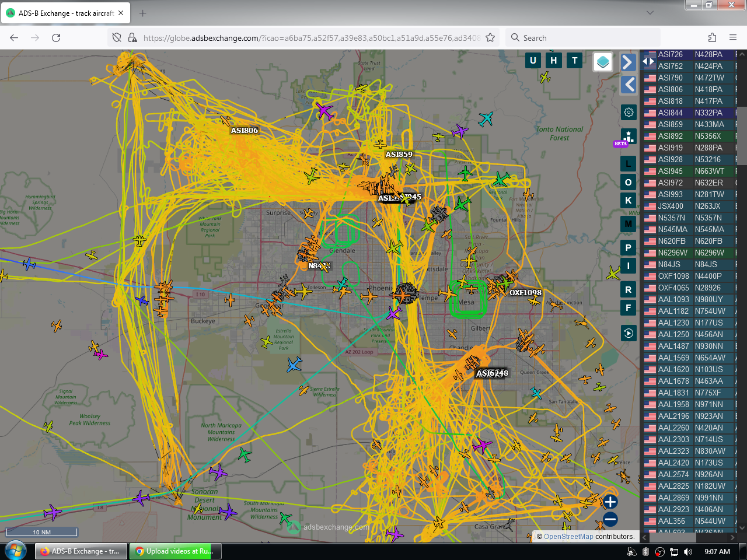
Task: Click the F follow button
Action: coord(628,307)
